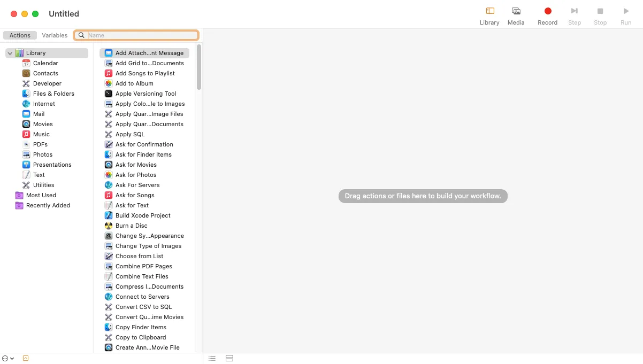The height and width of the screenshot is (364, 643).
Task: Open the Media browser
Action: [x=516, y=11]
